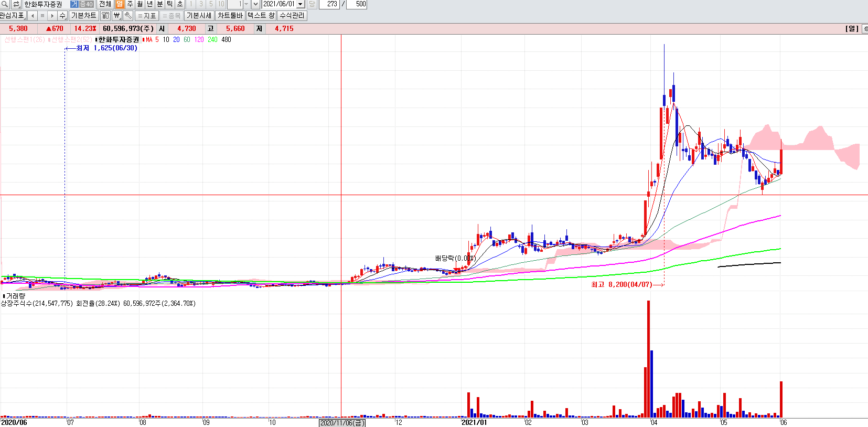This screenshot has width=868, height=427.
Task: Click the settings icon beside [일] label
Action: point(865,29)
